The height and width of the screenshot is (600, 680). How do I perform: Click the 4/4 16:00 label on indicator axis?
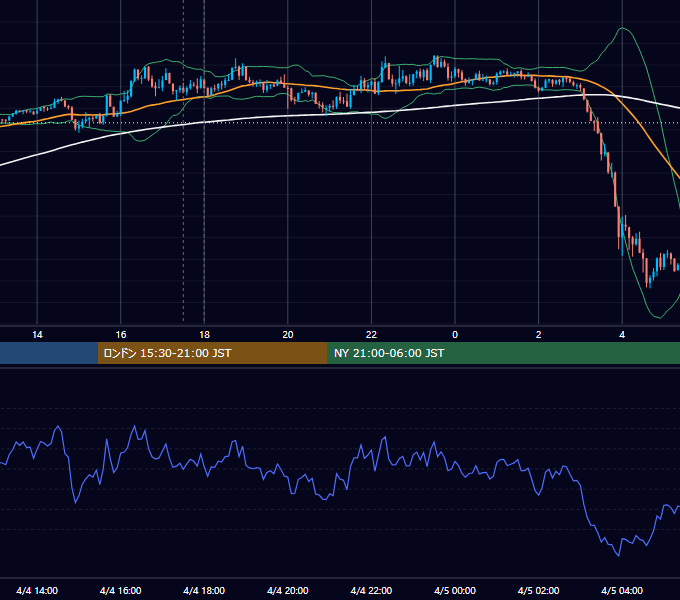[x=121, y=590]
